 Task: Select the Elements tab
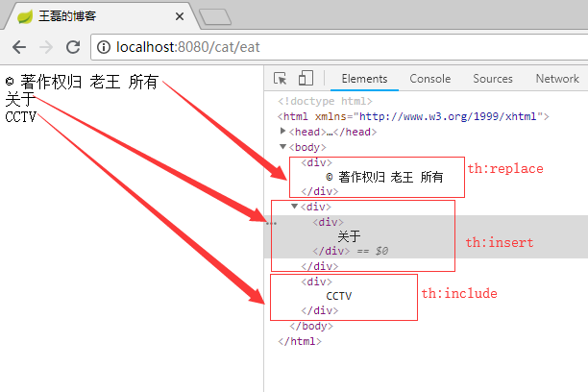tap(364, 79)
